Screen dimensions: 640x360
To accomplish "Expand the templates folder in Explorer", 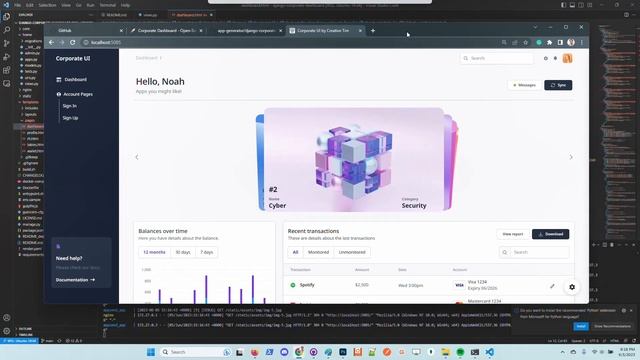I will click(30, 102).
